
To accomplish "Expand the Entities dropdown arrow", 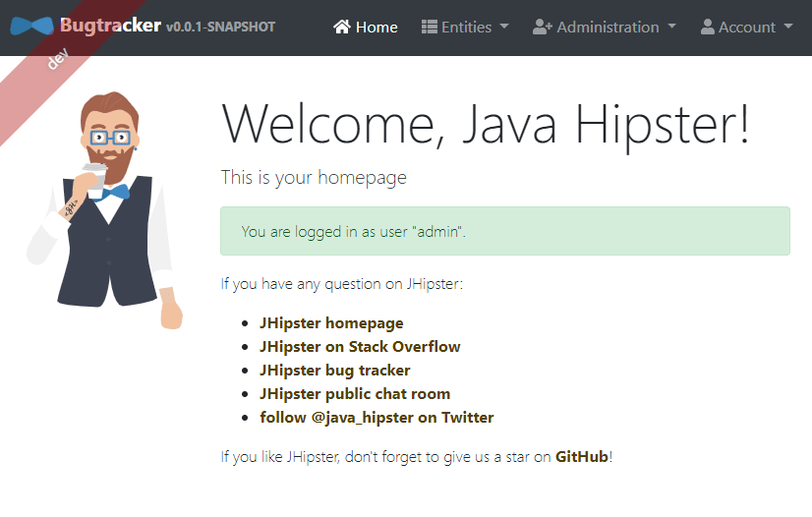I will tap(504, 26).
